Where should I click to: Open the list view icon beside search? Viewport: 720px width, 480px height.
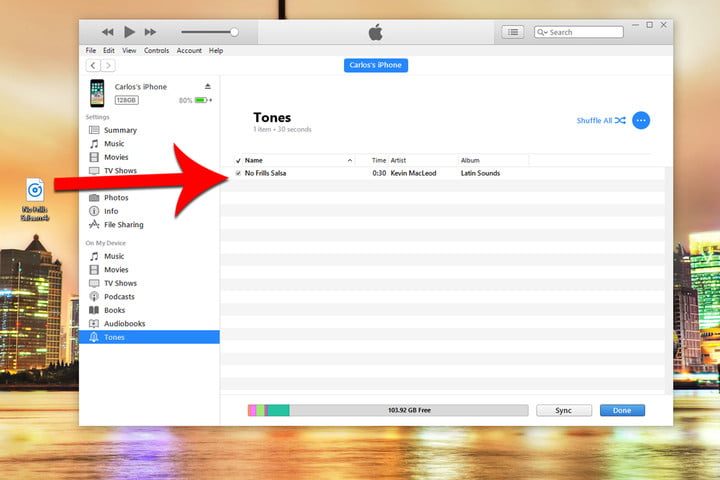pyautogui.click(x=513, y=32)
